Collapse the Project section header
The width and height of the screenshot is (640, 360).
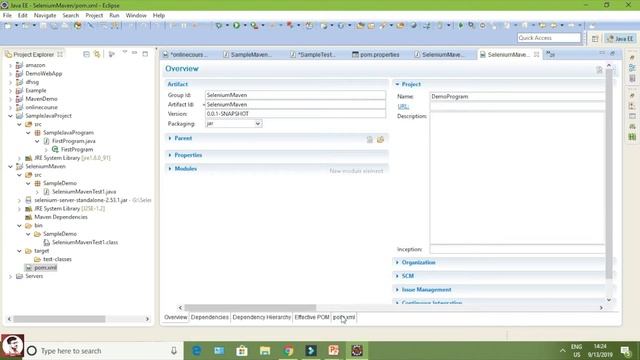tap(397, 84)
